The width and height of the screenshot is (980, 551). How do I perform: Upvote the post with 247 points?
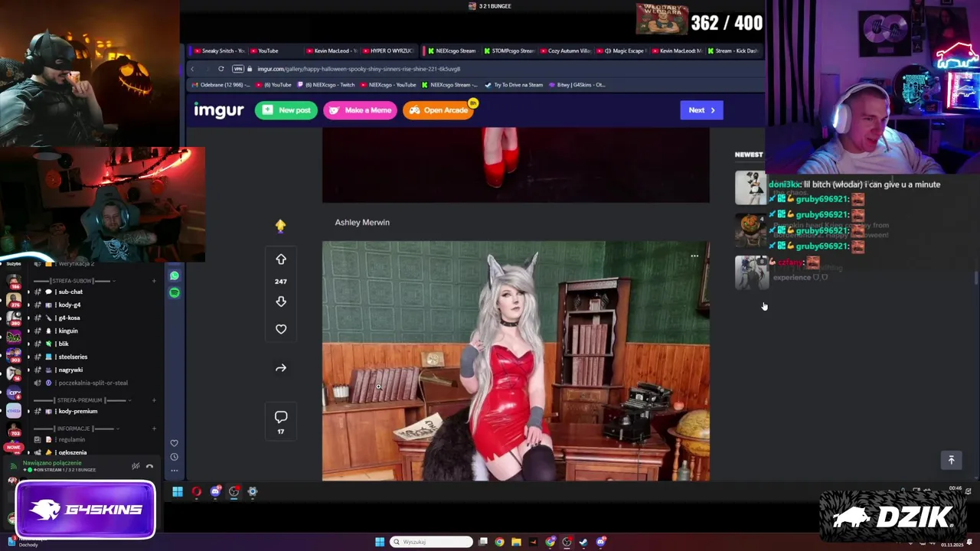[281, 259]
